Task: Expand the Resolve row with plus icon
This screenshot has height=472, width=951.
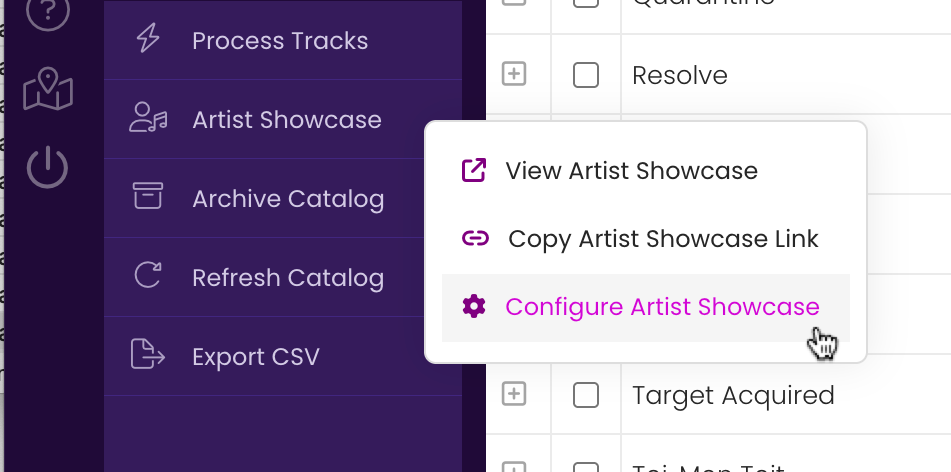Action: [x=514, y=74]
